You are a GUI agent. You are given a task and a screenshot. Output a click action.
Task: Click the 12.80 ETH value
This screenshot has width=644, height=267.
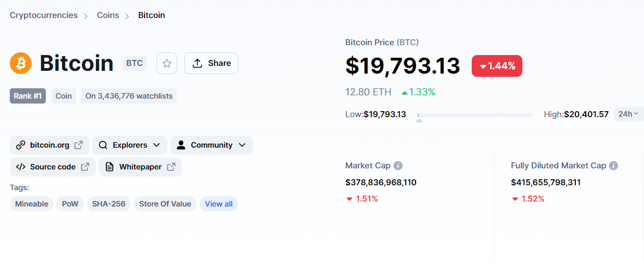pos(369,92)
